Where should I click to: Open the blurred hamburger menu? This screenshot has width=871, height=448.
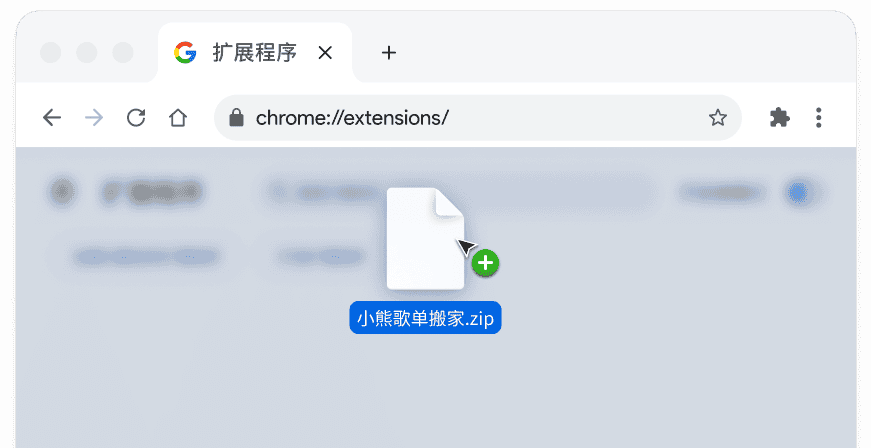click(63, 191)
